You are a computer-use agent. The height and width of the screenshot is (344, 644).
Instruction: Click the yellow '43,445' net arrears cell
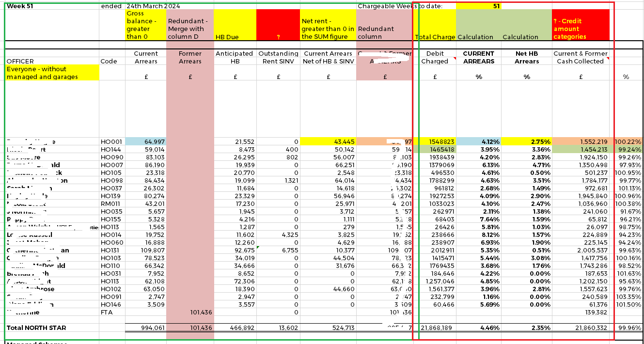tap(328, 141)
